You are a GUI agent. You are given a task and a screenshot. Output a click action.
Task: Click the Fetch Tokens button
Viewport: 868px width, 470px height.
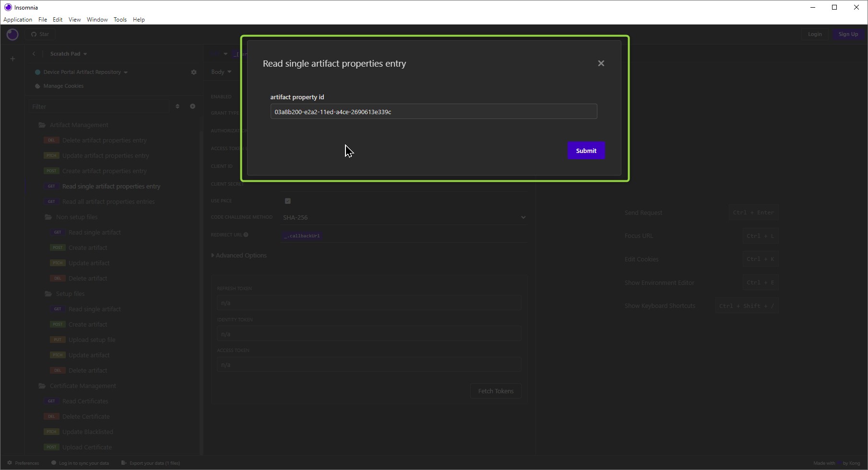(496, 391)
